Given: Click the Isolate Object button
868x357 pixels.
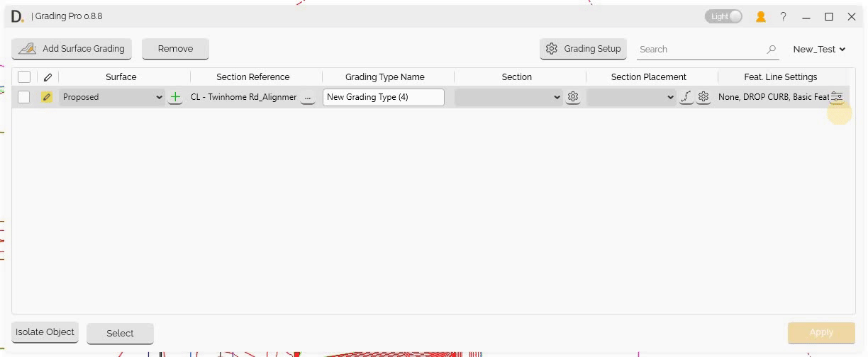Looking at the screenshot, I should coord(45,332).
